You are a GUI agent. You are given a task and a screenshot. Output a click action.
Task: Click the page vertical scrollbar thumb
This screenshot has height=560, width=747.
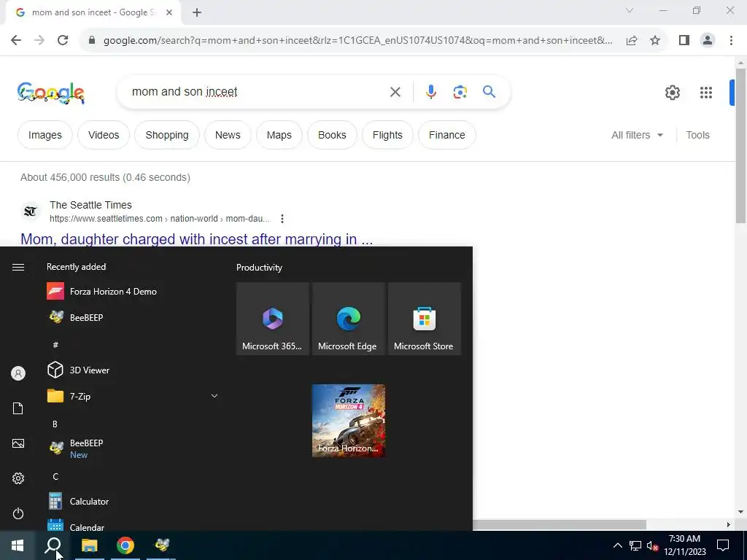click(741, 145)
